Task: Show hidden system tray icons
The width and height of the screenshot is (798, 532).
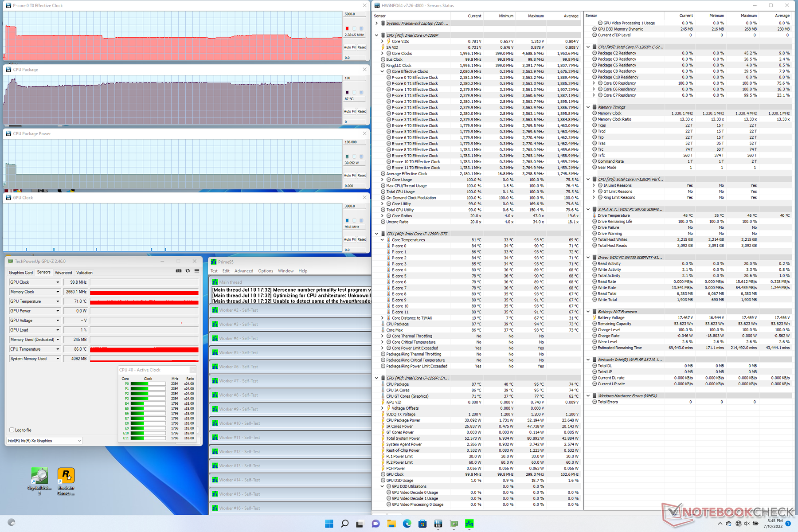Action: (720, 524)
